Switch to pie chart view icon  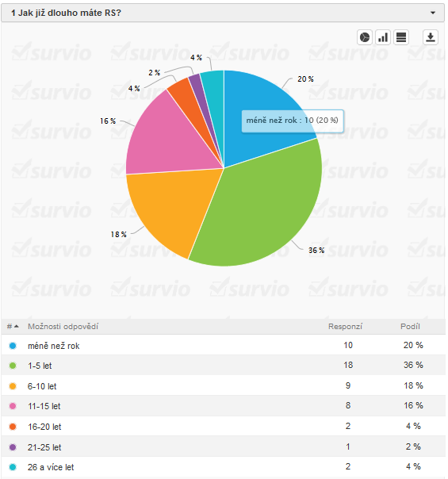pyautogui.click(x=364, y=37)
